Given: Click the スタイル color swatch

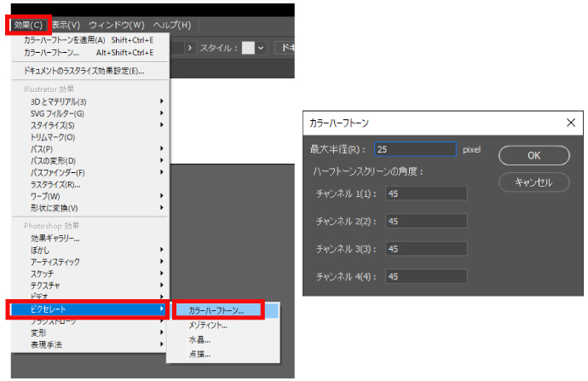Looking at the screenshot, I should (248, 49).
